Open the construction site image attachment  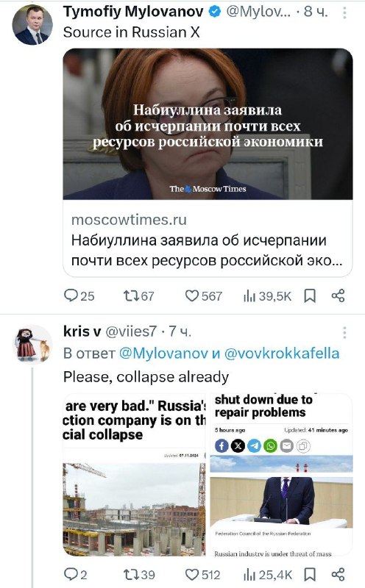click(134, 474)
